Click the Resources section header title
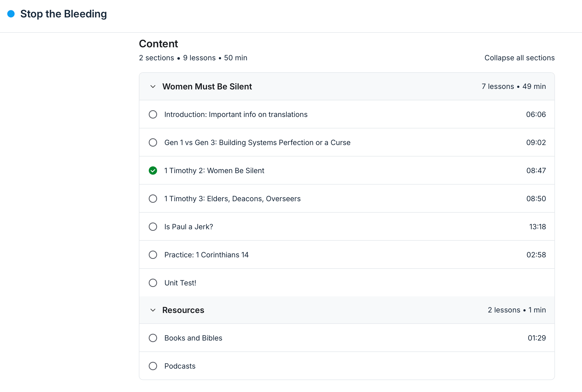 (x=183, y=310)
